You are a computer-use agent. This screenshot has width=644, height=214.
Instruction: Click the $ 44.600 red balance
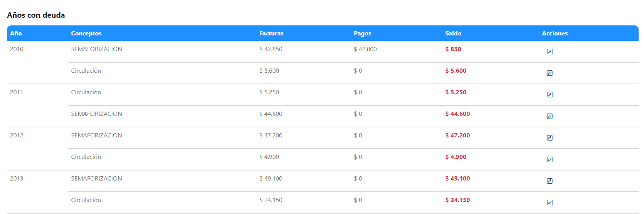457,114
